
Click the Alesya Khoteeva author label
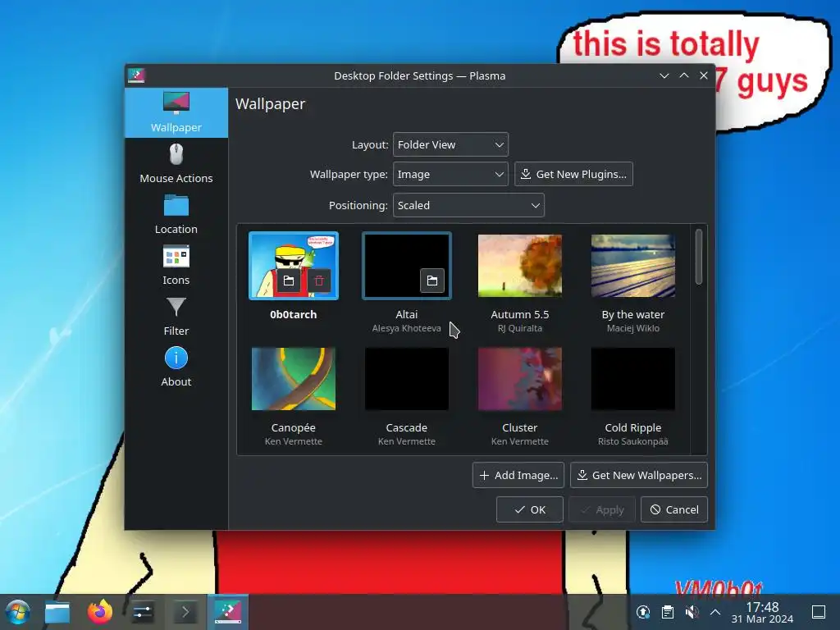pos(407,328)
